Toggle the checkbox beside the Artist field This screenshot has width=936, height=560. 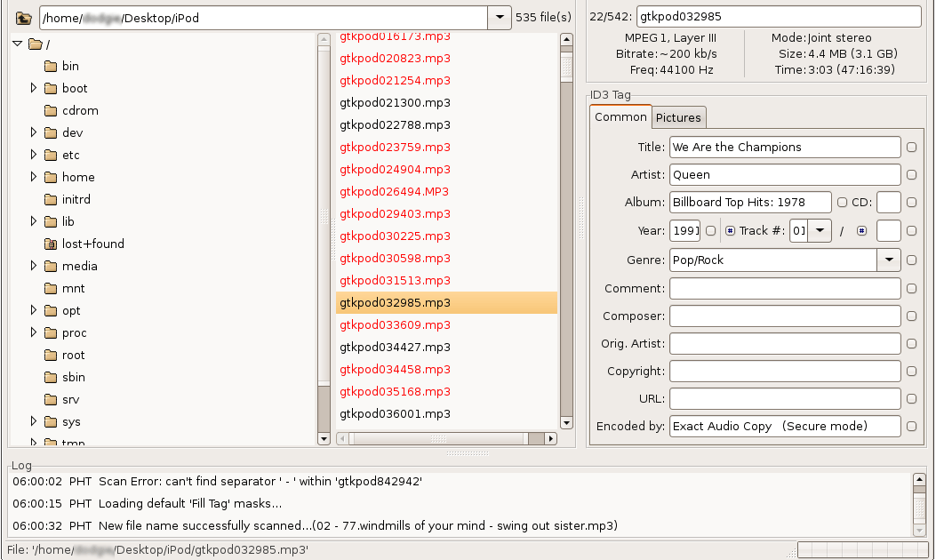click(x=911, y=174)
